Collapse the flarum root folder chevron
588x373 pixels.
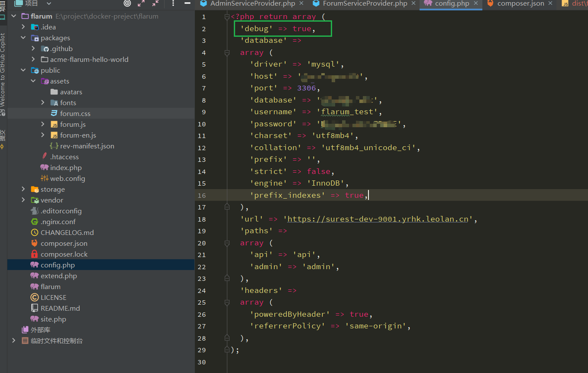tap(14, 16)
